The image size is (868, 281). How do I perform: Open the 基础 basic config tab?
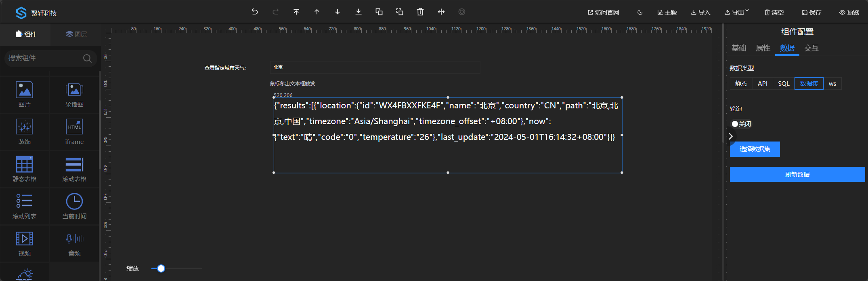tap(739, 48)
